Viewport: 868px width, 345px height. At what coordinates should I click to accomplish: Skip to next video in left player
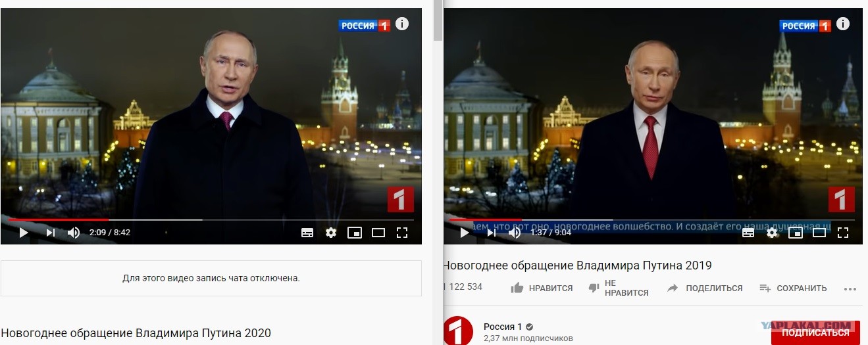tap(51, 233)
